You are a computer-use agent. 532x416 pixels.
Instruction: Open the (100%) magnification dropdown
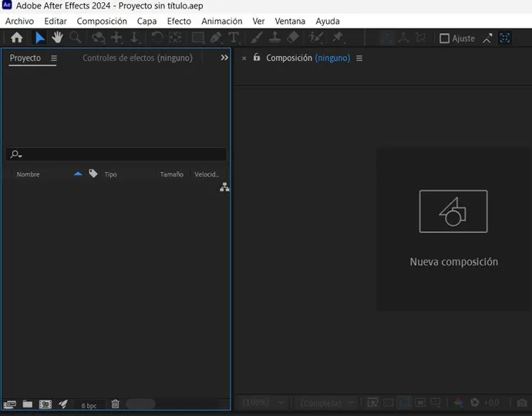[x=263, y=402]
